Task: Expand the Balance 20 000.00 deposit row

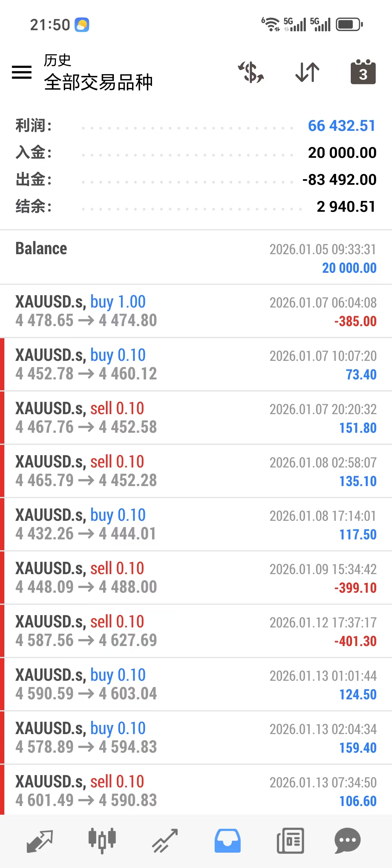Action: [195, 258]
